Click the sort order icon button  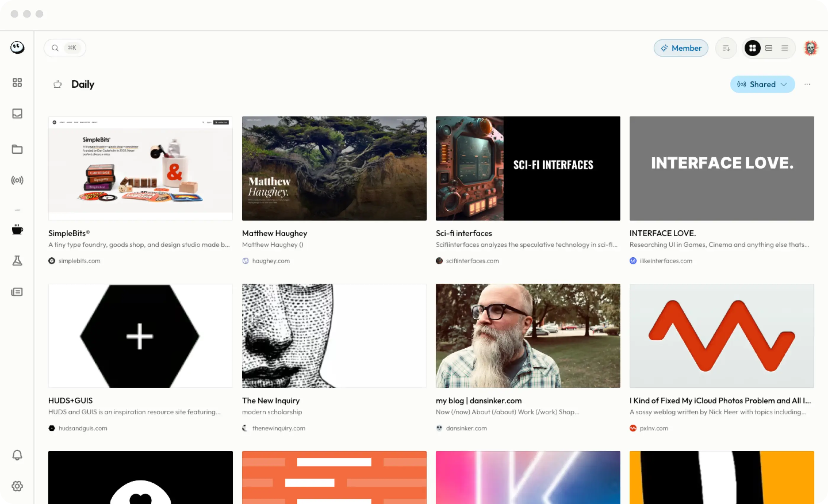pos(726,48)
